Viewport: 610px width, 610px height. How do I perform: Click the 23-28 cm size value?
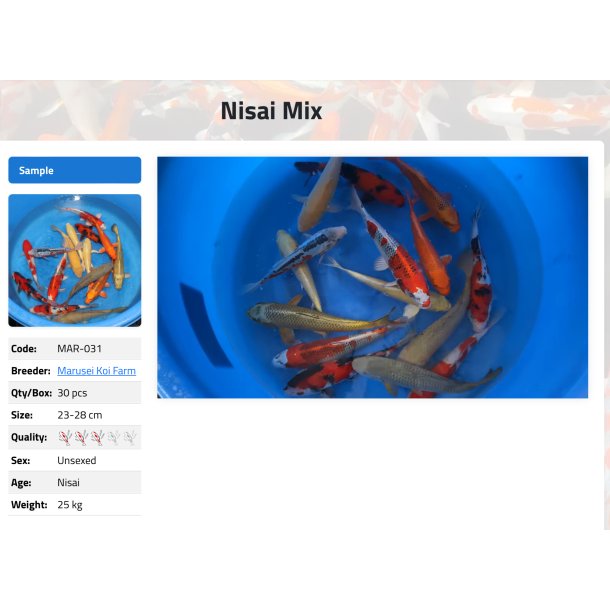point(80,415)
